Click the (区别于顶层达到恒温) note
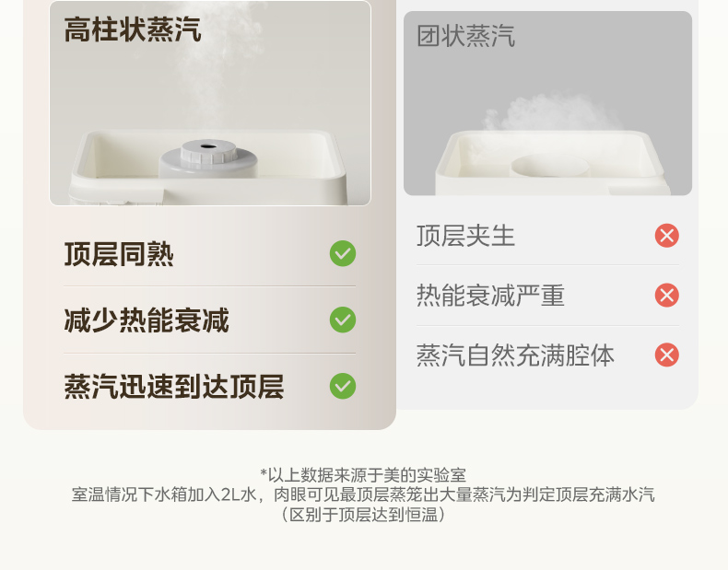728x570 pixels. [363, 515]
